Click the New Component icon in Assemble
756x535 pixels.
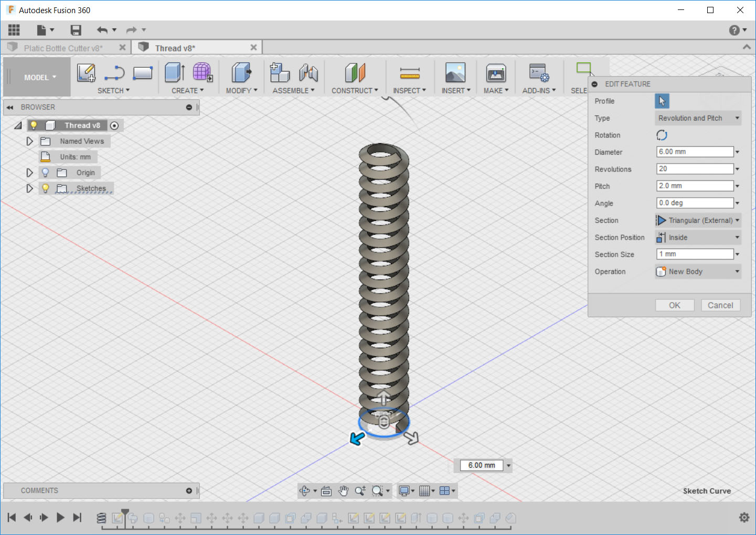(x=280, y=72)
